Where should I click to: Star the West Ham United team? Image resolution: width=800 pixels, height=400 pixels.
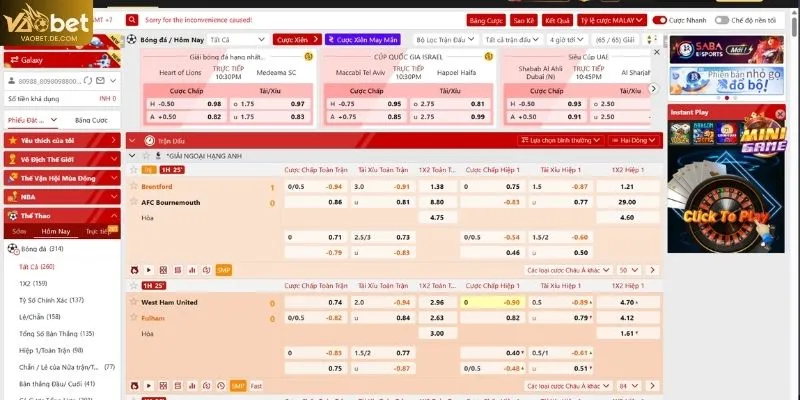[134, 302]
